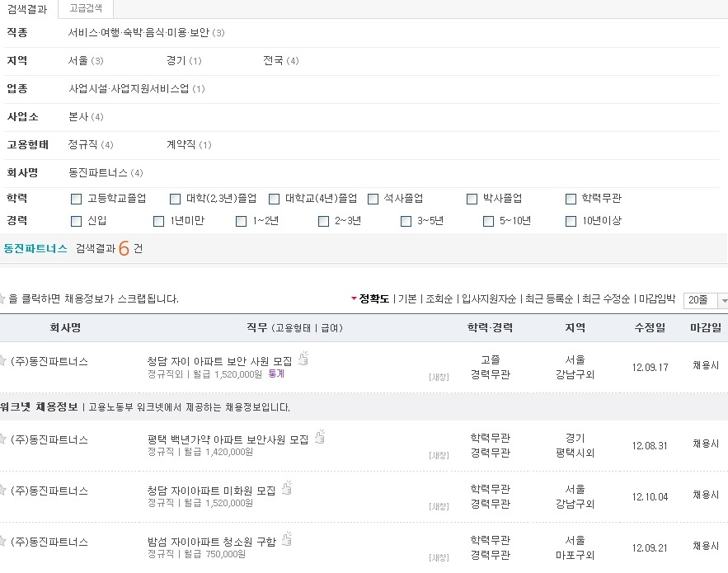Open the 20줄 rows-per-page dropdown
The image size is (728, 573).
click(705, 300)
